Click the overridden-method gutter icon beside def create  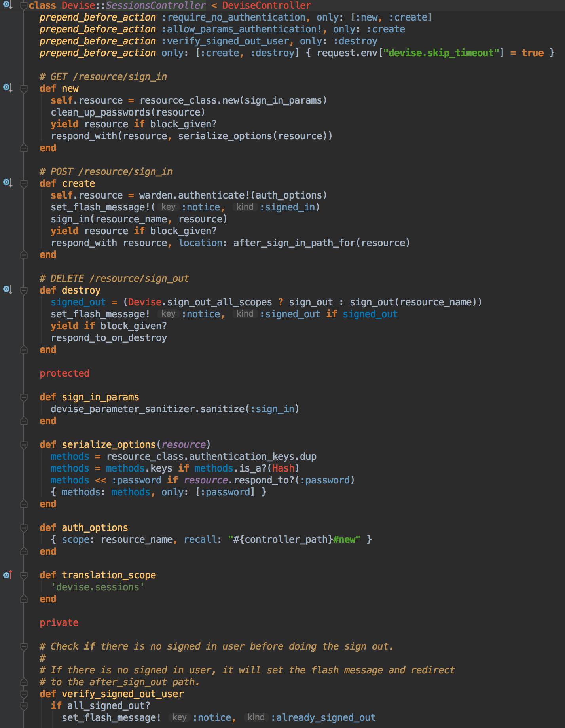(x=8, y=183)
